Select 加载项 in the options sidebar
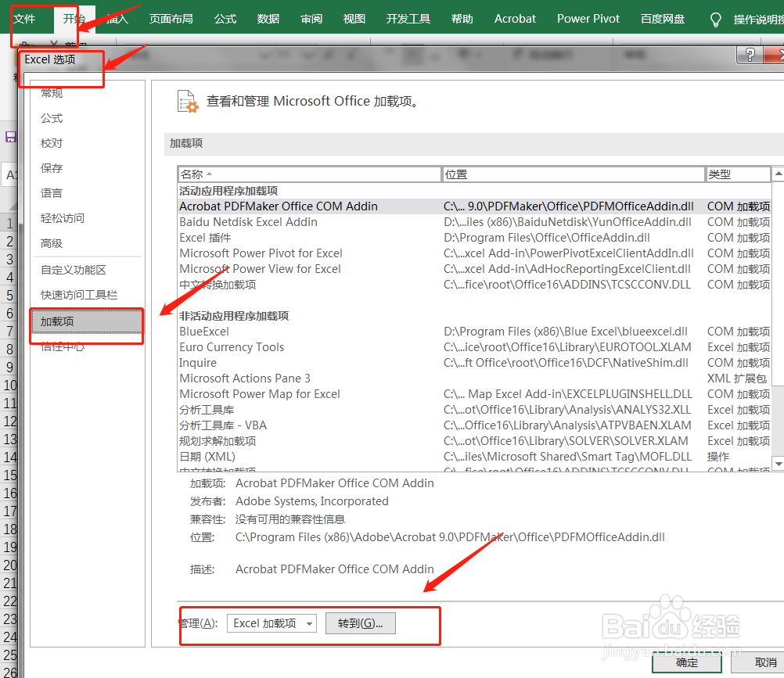This screenshot has width=784, height=678. [88, 321]
